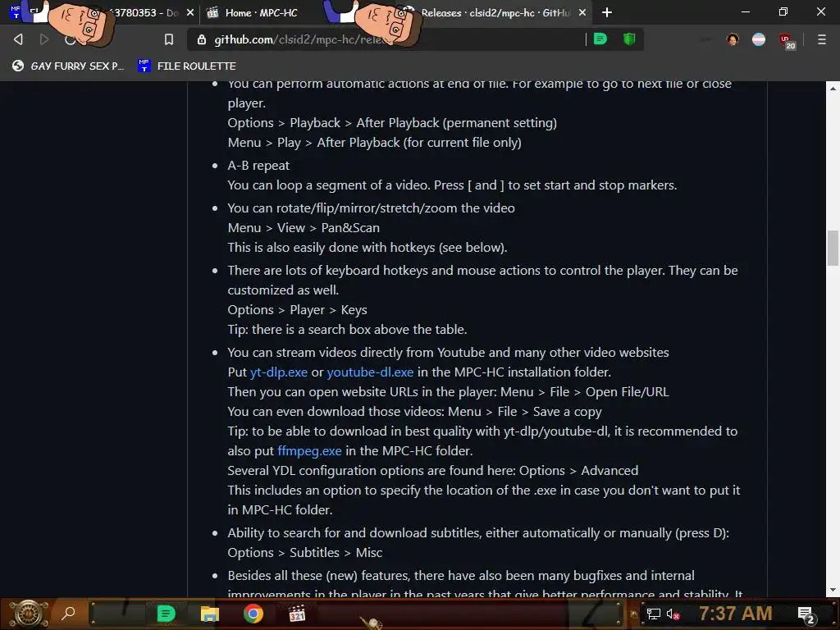This screenshot has height=630, width=840.
Task: Follow the ffmpeg.exe link
Action: click(309, 450)
